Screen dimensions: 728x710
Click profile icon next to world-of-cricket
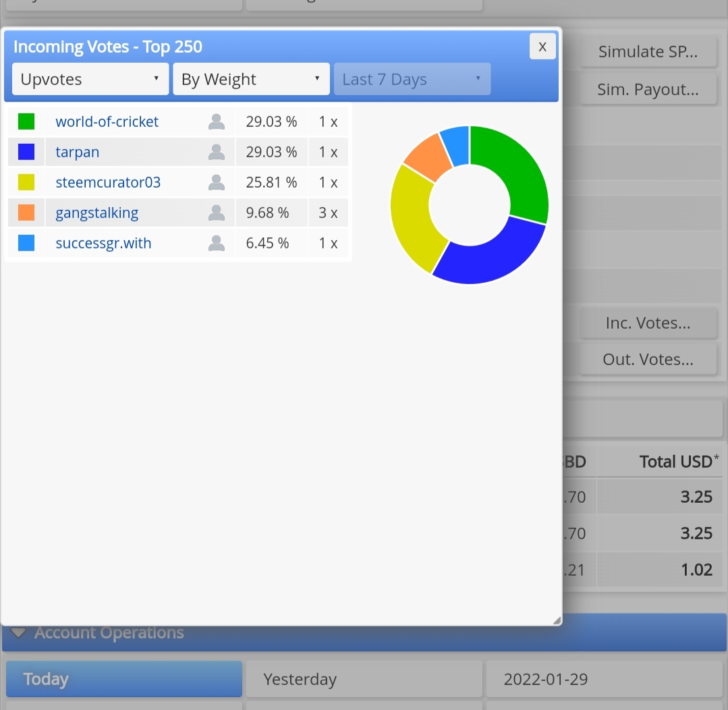(x=217, y=121)
